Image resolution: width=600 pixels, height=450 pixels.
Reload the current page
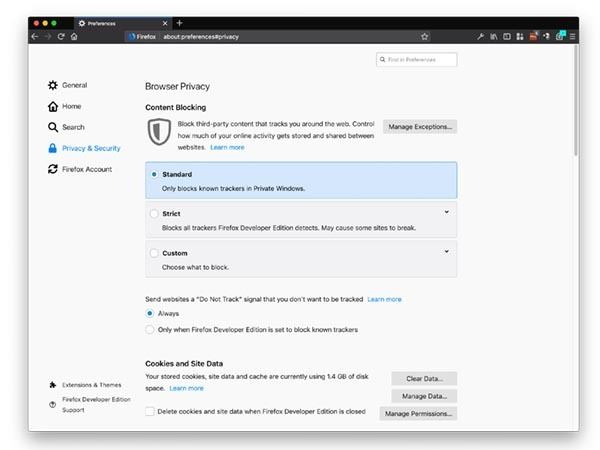point(61,37)
